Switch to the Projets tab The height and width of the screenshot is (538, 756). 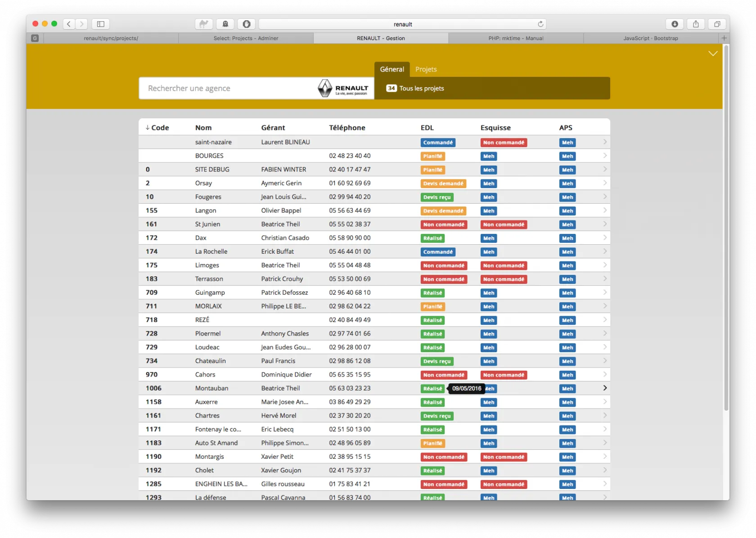coord(426,69)
